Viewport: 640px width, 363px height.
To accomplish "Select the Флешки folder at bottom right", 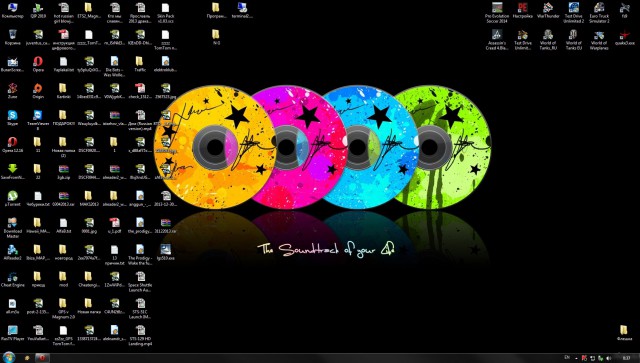I will click(624, 333).
